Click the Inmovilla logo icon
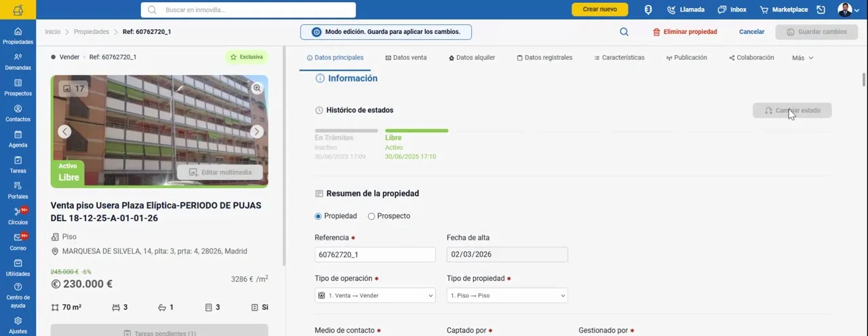This screenshot has width=868, height=336. click(18, 10)
